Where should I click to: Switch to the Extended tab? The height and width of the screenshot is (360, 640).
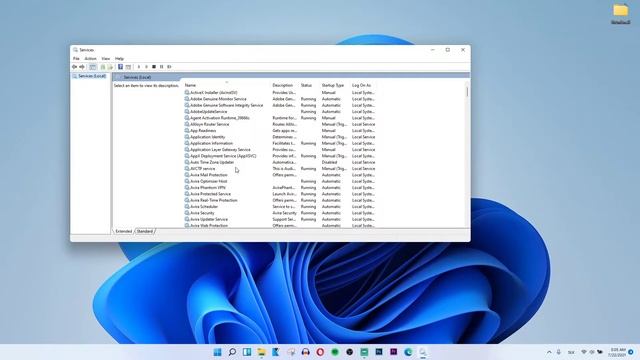(x=123, y=231)
